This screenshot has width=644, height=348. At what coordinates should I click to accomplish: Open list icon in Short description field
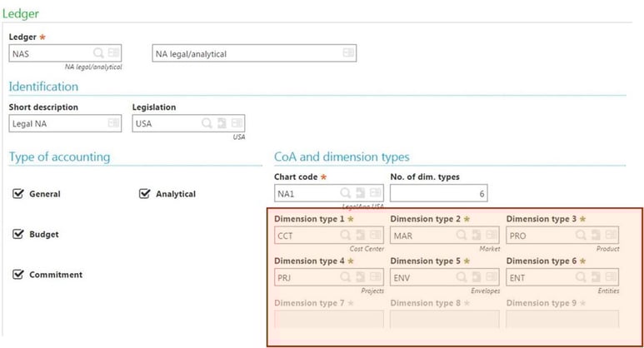(113, 122)
